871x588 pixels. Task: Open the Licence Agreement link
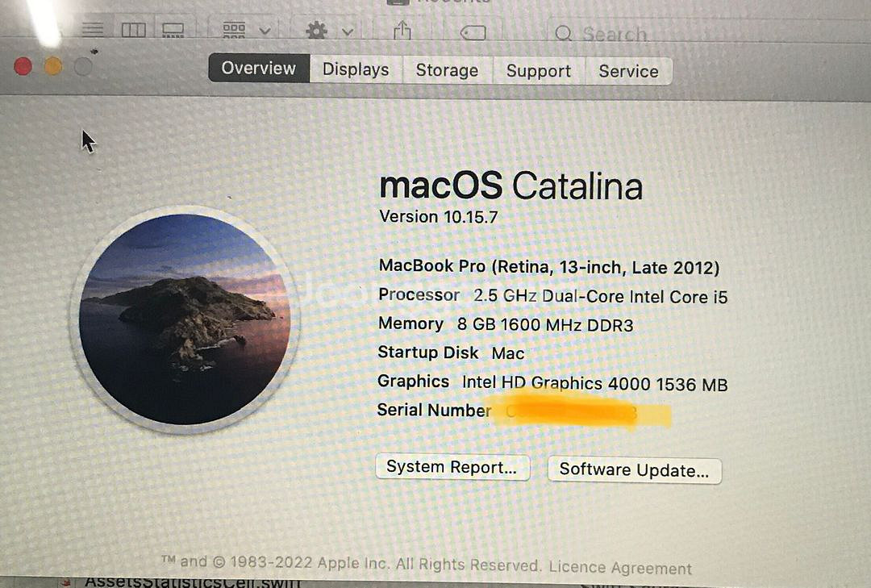click(620, 568)
